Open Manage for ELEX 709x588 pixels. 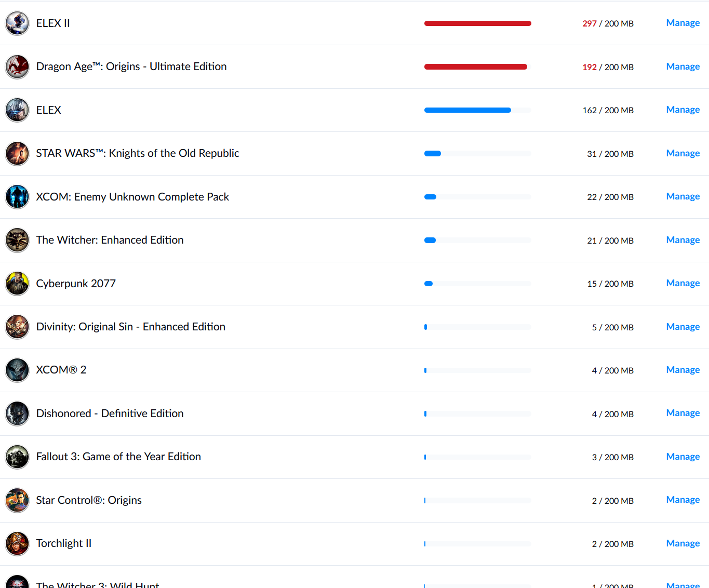coord(683,110)
